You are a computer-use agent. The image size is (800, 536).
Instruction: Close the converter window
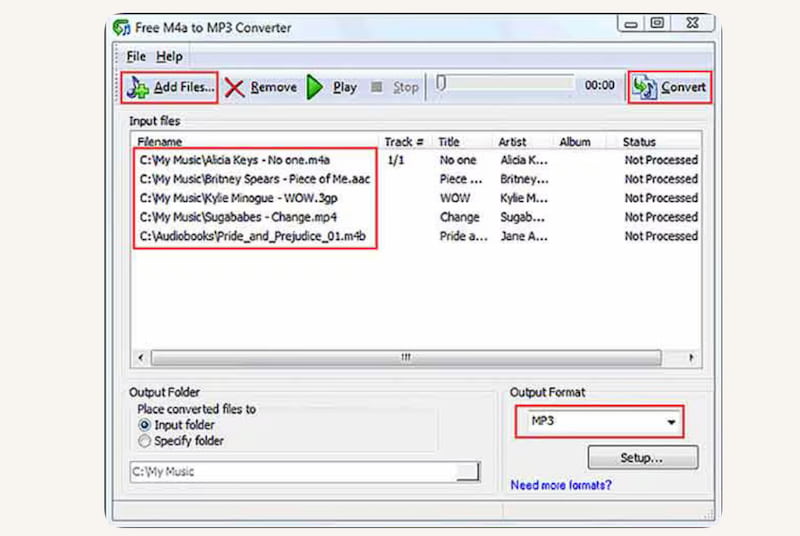point(692,23)
